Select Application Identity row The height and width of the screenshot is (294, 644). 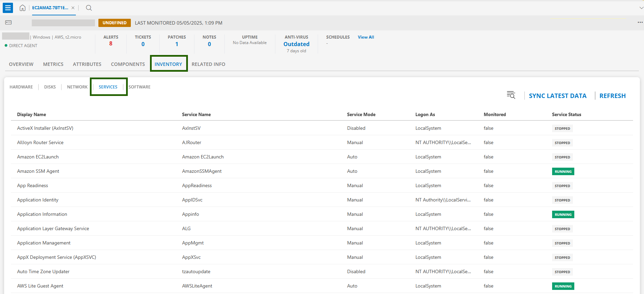pyautogui.click(x=322, y=200)
